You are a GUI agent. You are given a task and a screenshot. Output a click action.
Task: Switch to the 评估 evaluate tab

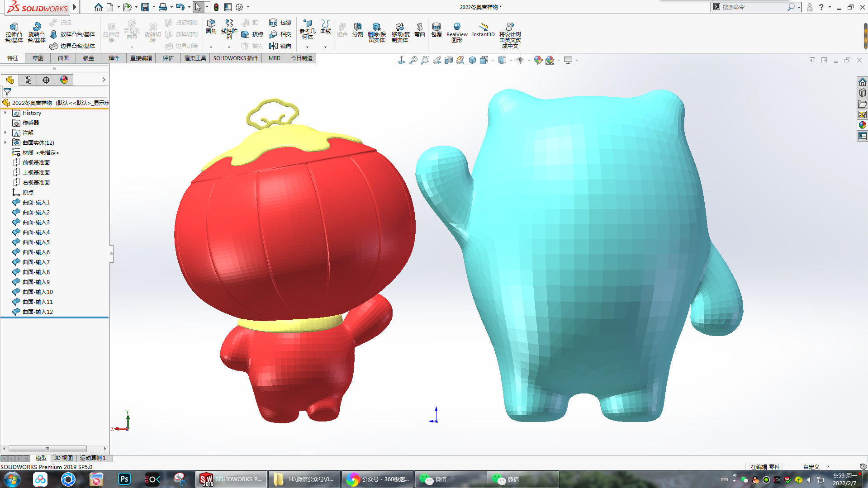coord(168,58)
